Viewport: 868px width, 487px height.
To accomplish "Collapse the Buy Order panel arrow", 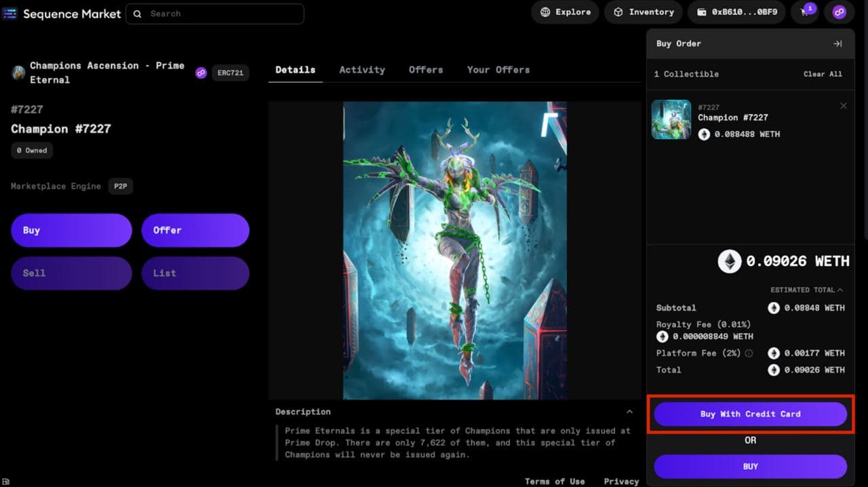I will tap(837, 43).
